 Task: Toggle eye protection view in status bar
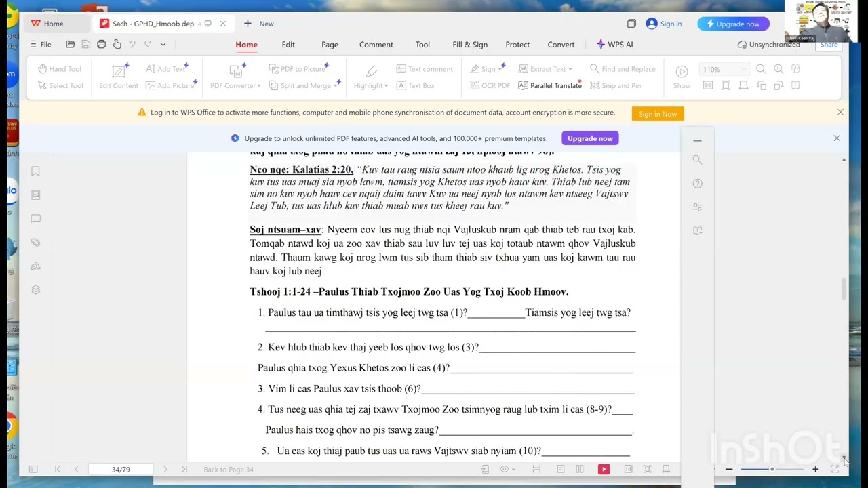coord(507,469)
